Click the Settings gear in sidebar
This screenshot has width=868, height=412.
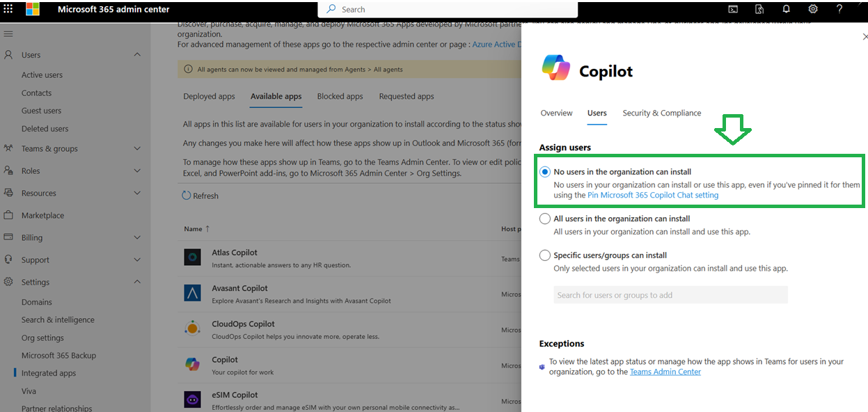[x=8, y=282]
